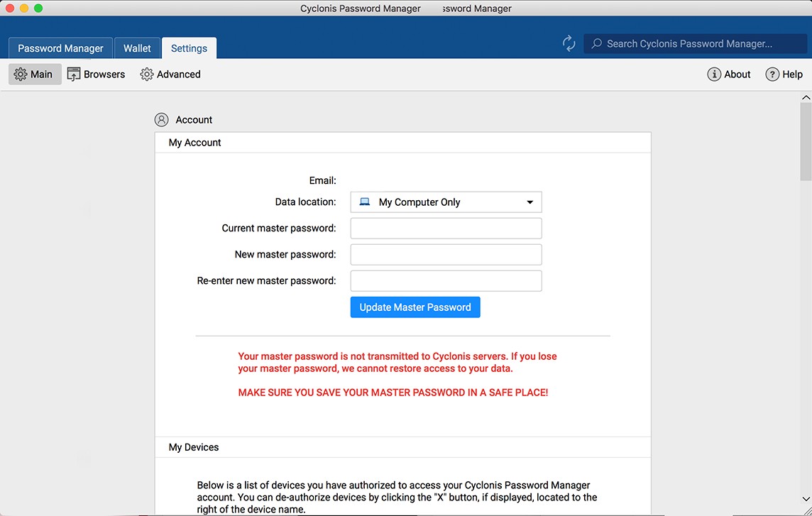Select the Settings tab
Image resolution: width=812 pixels, height=516 pixels.
189,48
